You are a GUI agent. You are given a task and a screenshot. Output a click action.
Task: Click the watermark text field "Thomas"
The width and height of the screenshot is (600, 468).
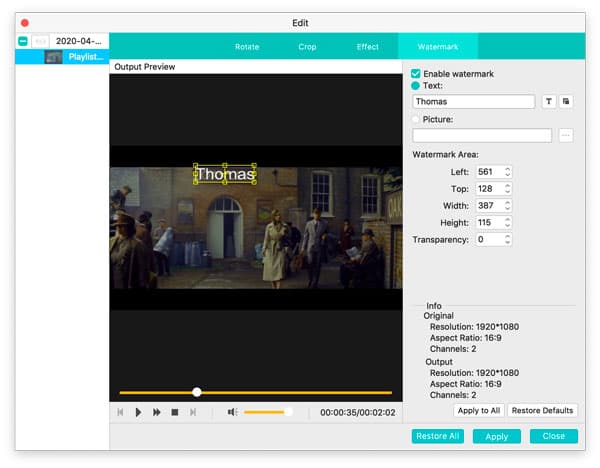point(473,101)
